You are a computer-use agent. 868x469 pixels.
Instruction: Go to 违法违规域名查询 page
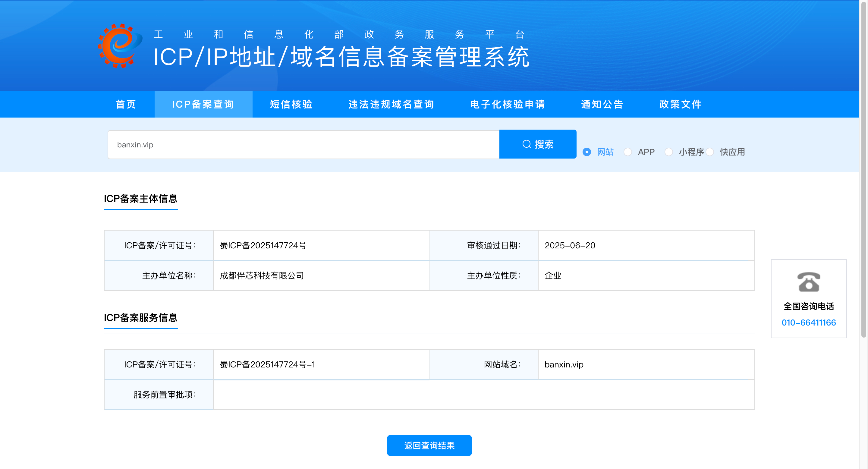click(x=391, y=104)
